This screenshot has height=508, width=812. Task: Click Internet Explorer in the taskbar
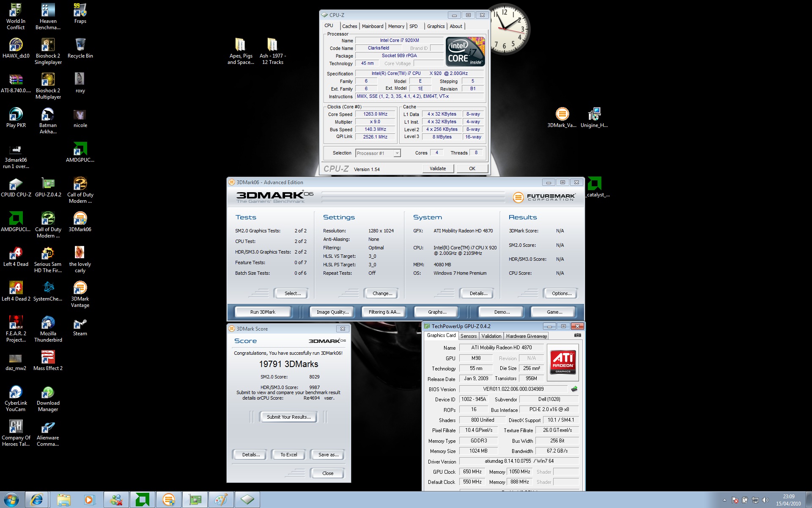(37, 500)
